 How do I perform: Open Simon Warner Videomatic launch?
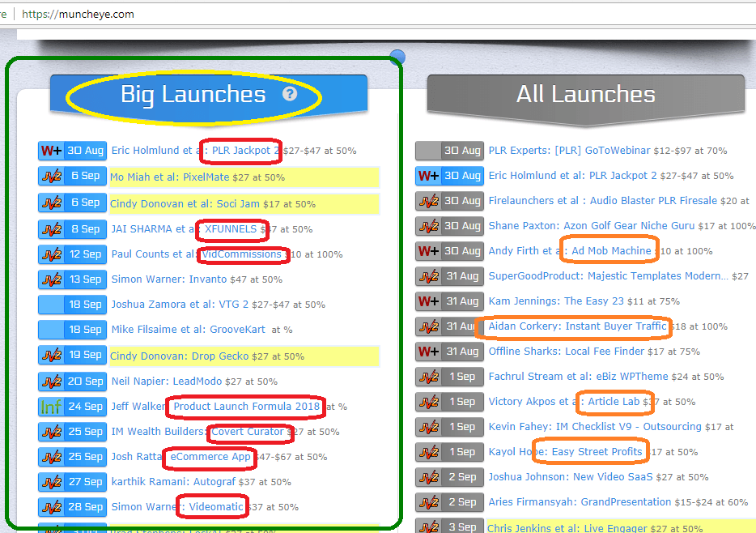[177, 506]
